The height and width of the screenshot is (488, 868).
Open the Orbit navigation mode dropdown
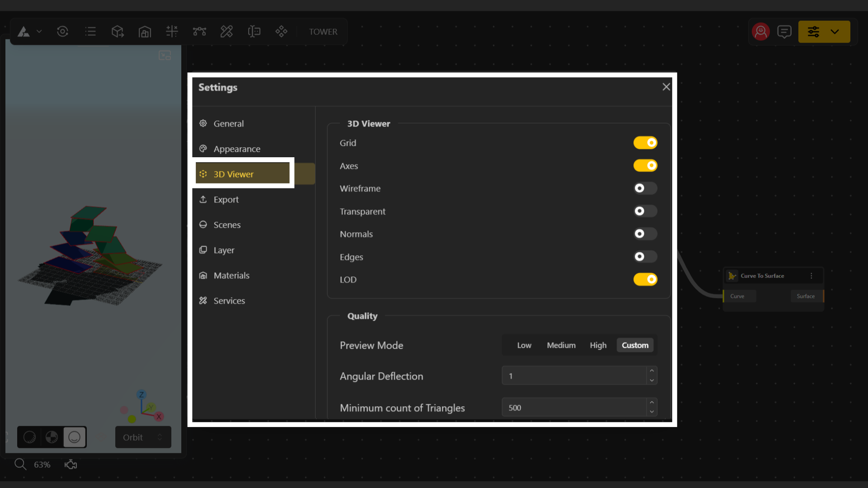(143, 437)
